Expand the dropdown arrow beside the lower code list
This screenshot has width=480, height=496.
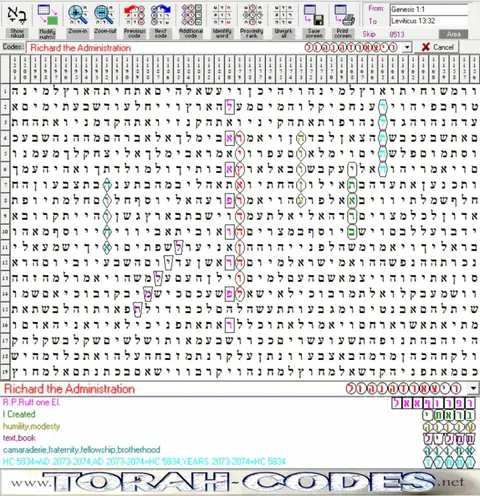coord(473,388)
